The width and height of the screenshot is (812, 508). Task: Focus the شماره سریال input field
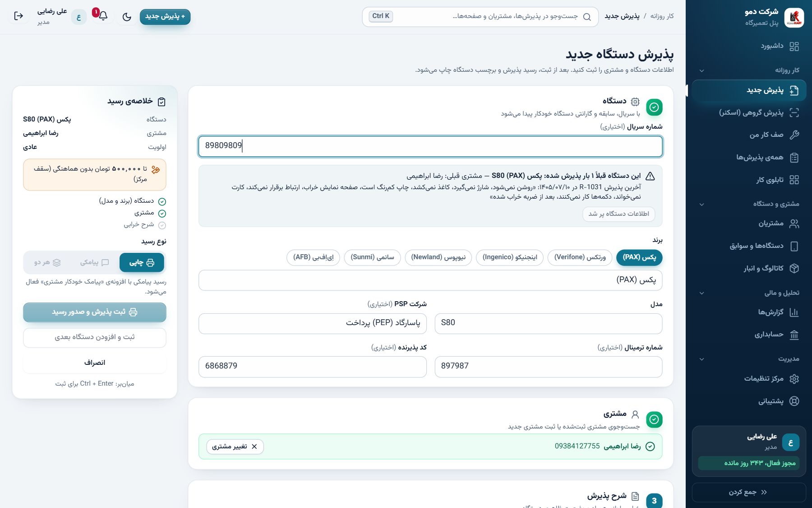[430, 146]
